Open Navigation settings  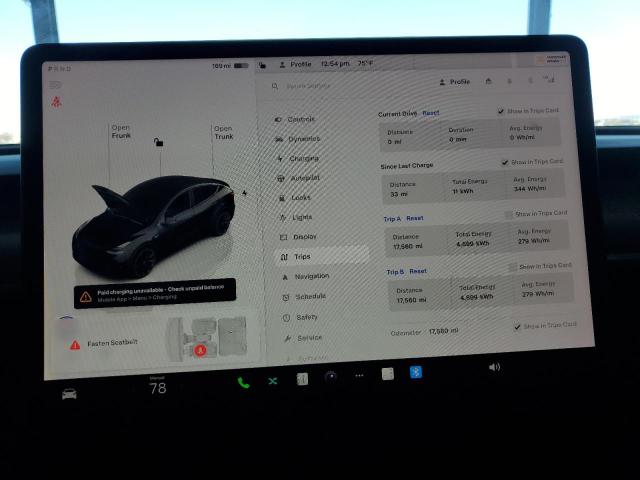pyautogui.click(x=306, y=276)
